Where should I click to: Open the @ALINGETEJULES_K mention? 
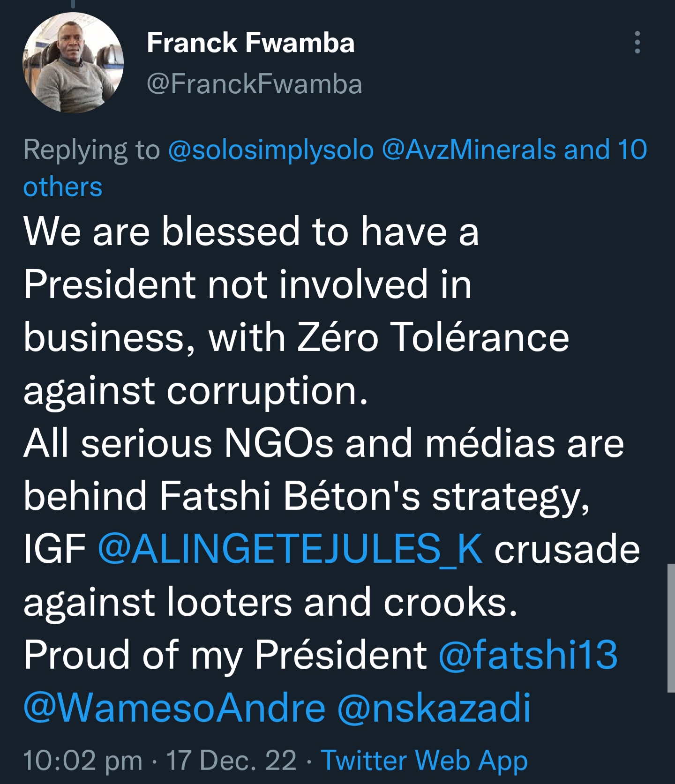point(290,549)
